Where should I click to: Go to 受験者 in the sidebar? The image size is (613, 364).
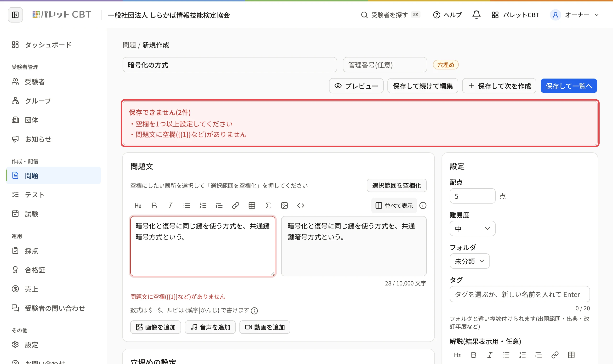pos(53,82)
